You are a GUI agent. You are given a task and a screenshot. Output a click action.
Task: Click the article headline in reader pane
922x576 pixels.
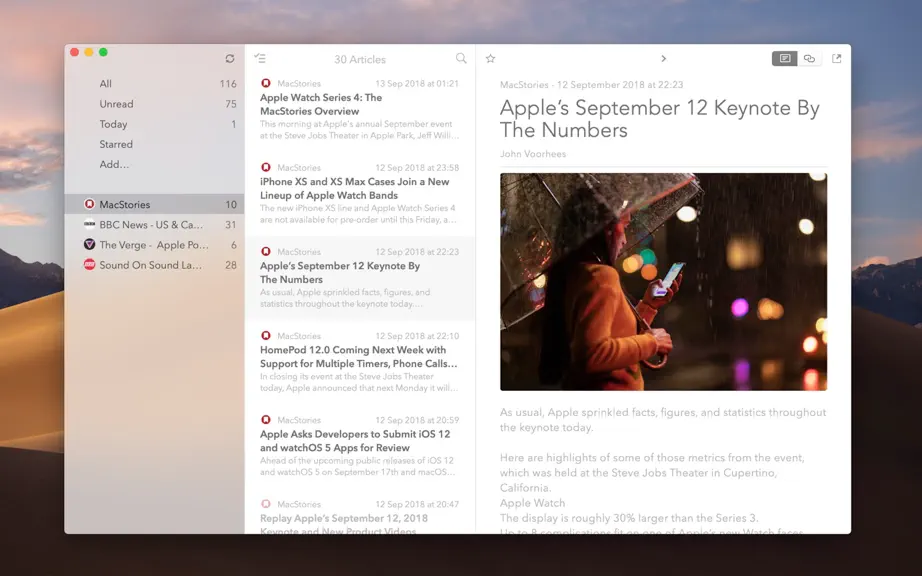point(660,119)
